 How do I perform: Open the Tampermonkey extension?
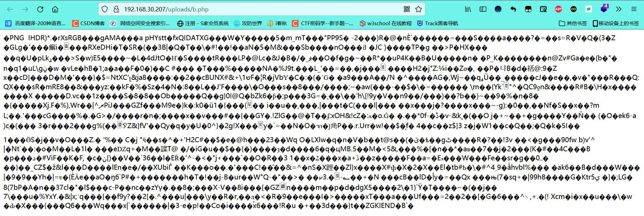point(528,9)
